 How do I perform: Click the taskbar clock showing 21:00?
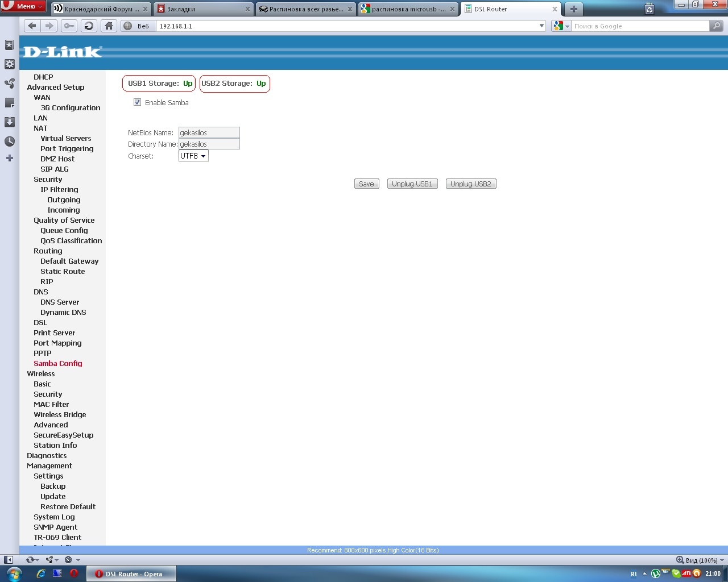(713, 573)
